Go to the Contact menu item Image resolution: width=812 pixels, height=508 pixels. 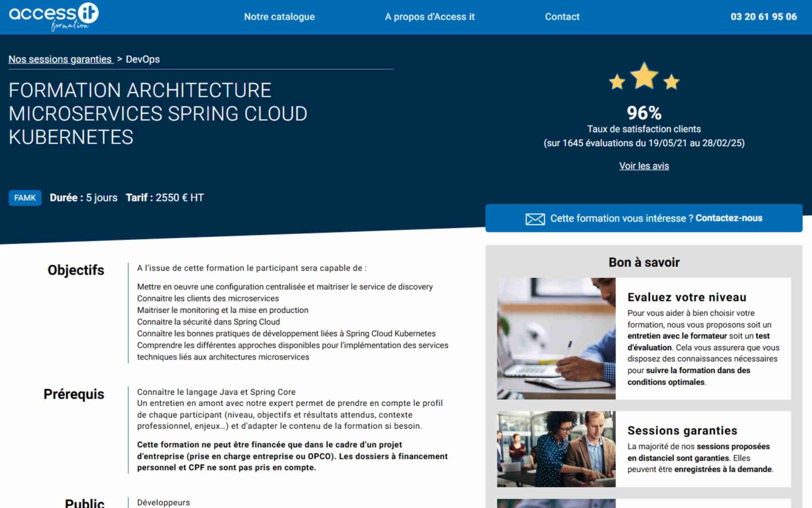[562, 17]
